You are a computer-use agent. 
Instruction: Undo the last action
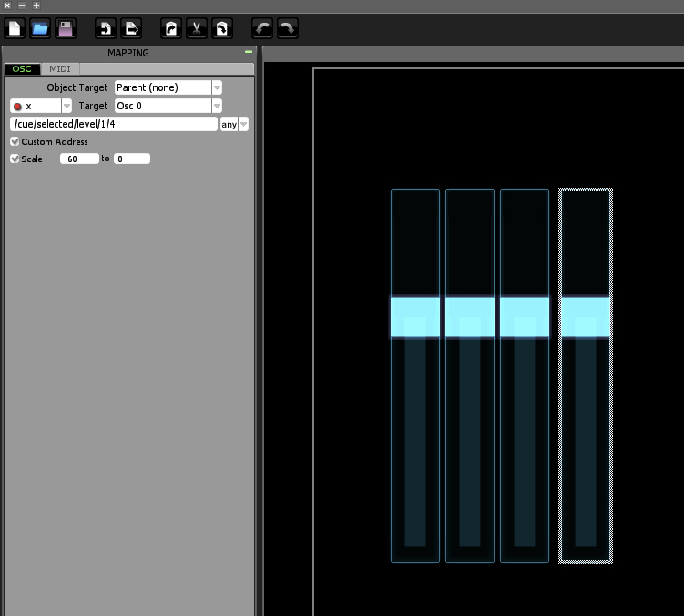(262, 28)
